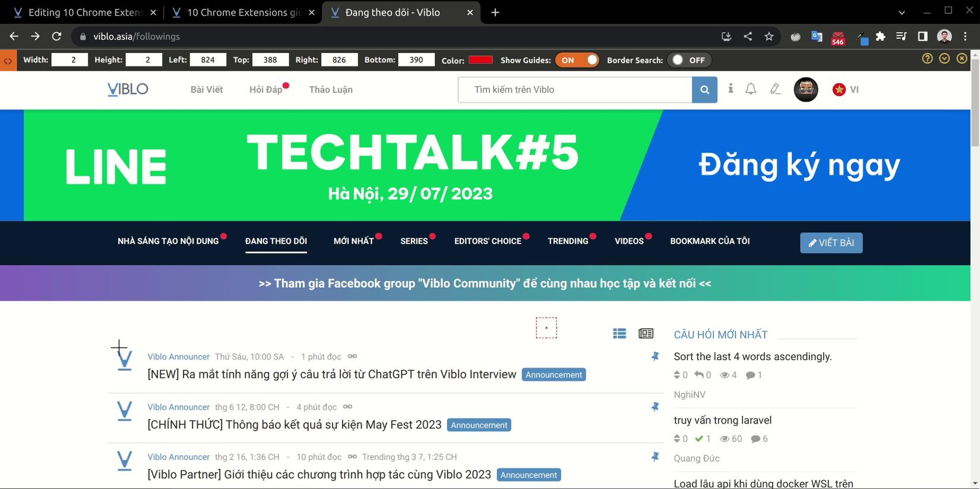The image size is (980, 489).
Task: Select the 'Đang theo dõi' tab
Action: 276,241
